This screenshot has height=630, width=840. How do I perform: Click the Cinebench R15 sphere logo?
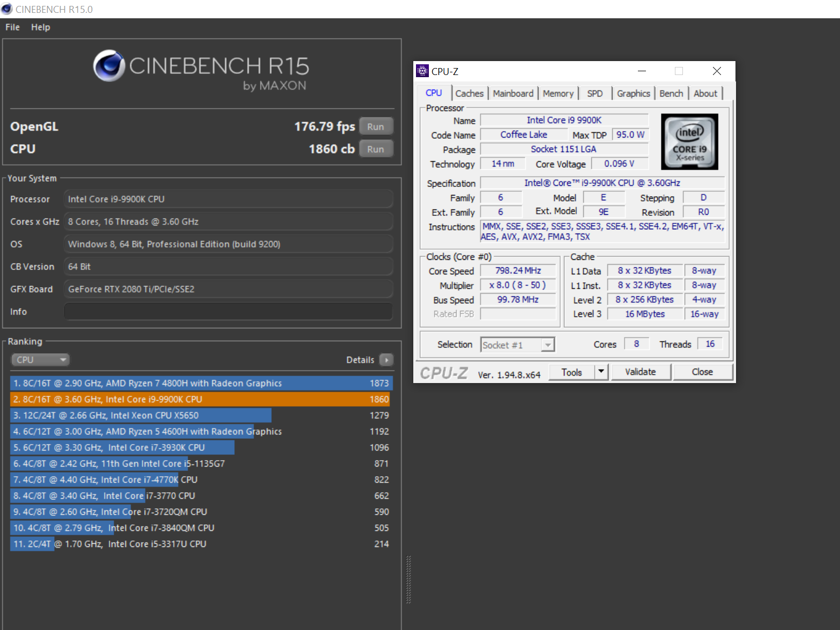pyautogui.click(x=109, y=65)
